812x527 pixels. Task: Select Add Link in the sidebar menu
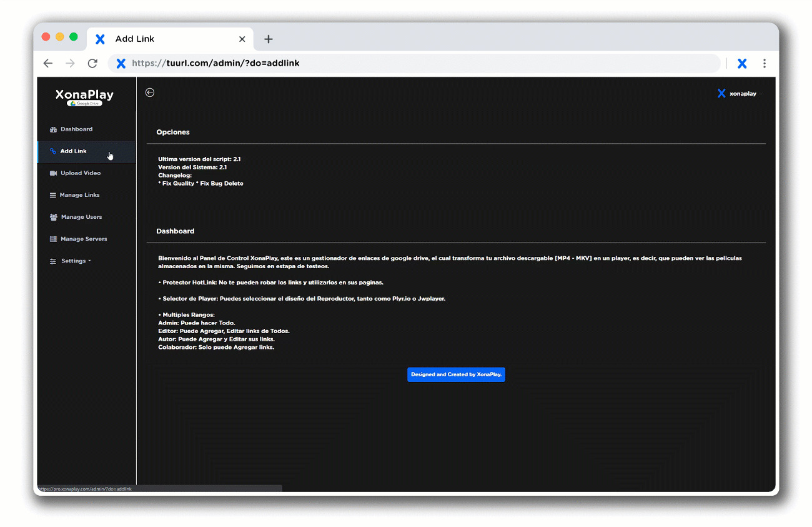coord(73,151)
